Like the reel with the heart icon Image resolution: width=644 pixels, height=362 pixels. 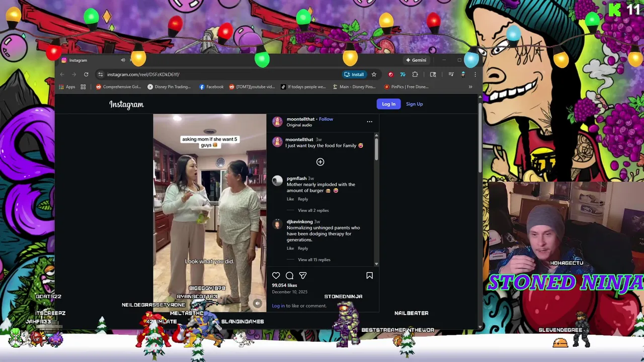click(x=276, y=276)
